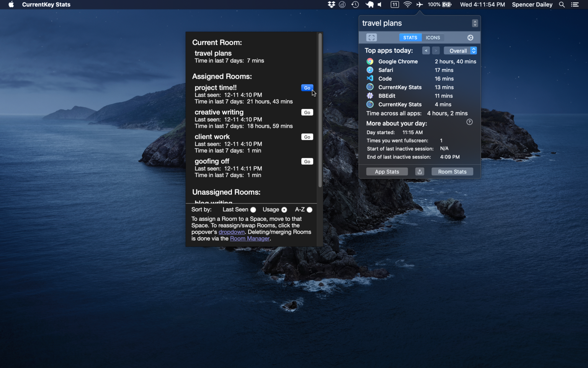Click 'Top apps today:' heading
Screen dimensions: 588x368
(x=389, y=51)
